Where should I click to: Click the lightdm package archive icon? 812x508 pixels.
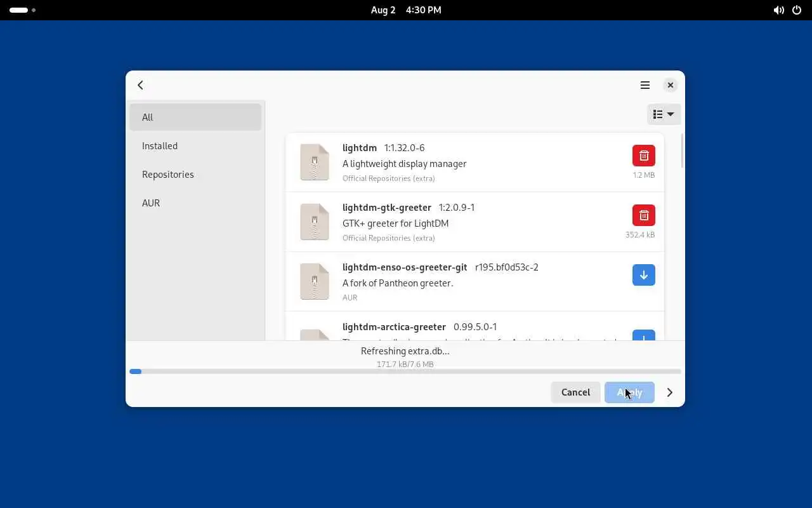(315, 162)
